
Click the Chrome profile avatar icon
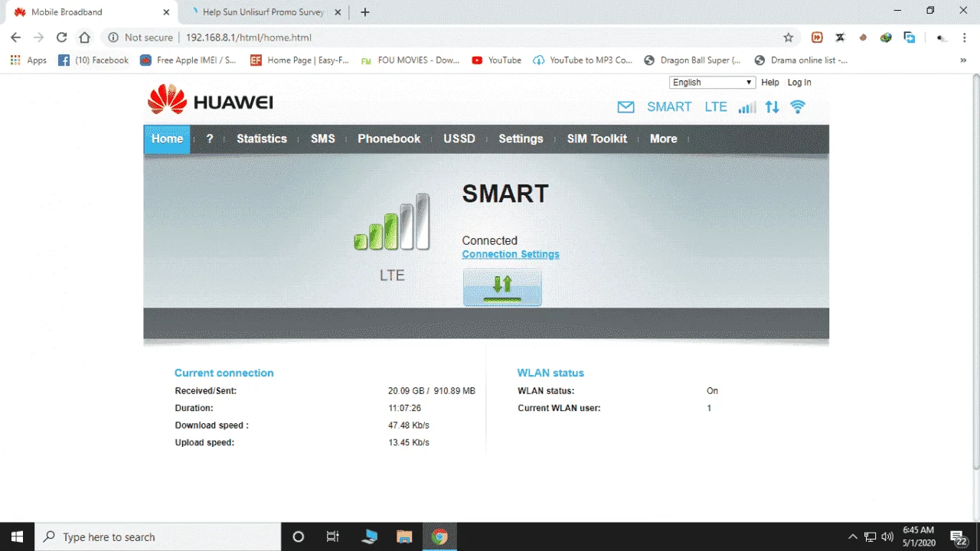(942, 37)
